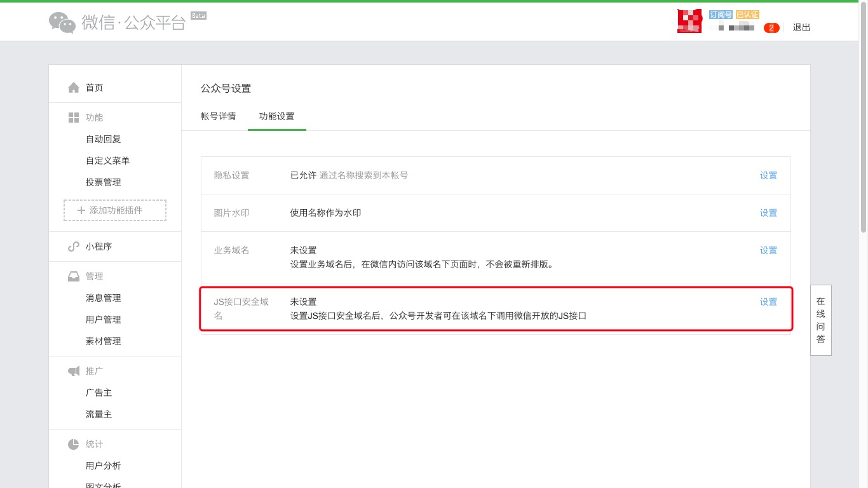Click the 退出 logout link
The width and height of the screenshot is (868, 488).
click(x=801, y=27)
